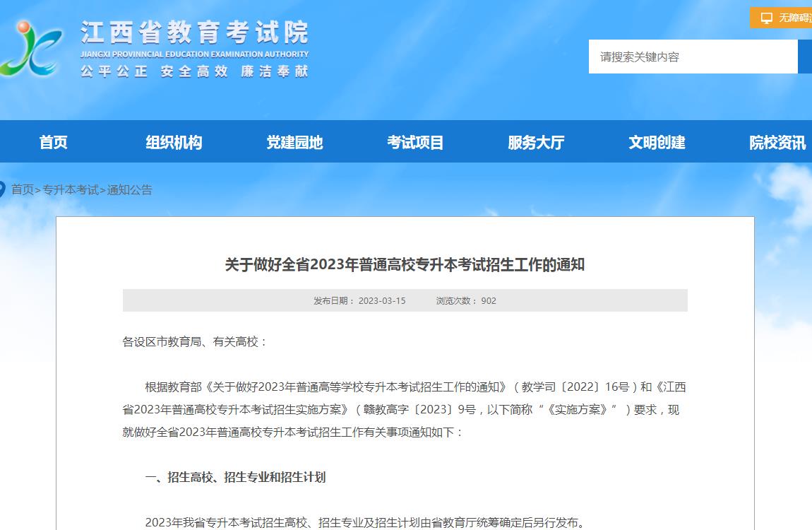Click the text JIANGXI PROVINNCIAL EDUCATION EXAMINATION AUTHORITY

click(x=195, y=54)
